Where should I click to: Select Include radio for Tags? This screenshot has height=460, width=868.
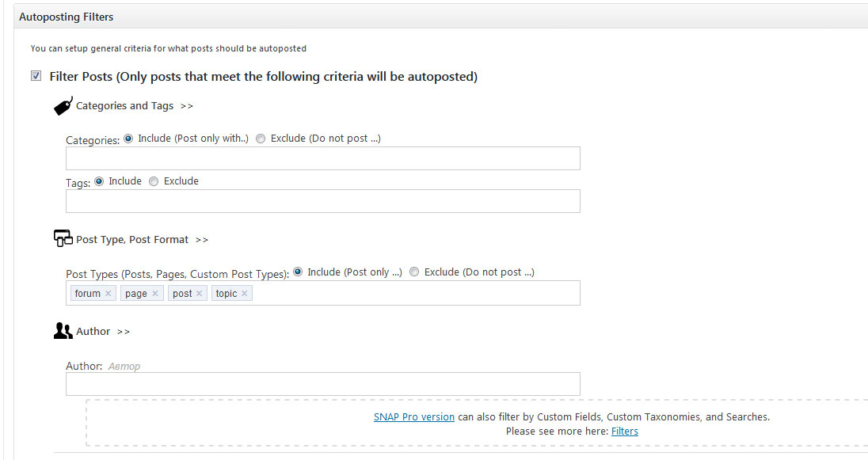tap(99, 181)
